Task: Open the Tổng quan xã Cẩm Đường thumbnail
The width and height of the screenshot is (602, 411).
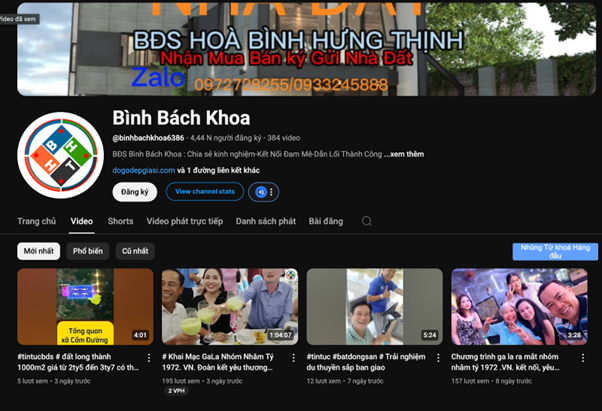Action: click(x=85, y=307)
